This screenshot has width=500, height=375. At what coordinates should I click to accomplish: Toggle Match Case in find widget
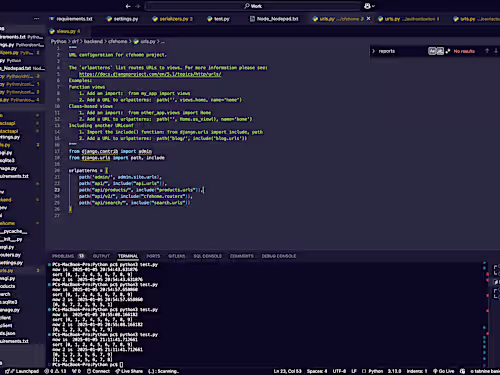432,51
